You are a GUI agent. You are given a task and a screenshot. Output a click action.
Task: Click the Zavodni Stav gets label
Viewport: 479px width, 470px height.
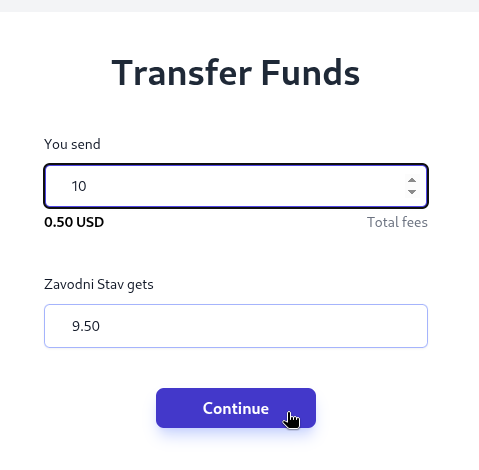click(x=99, y=285)
